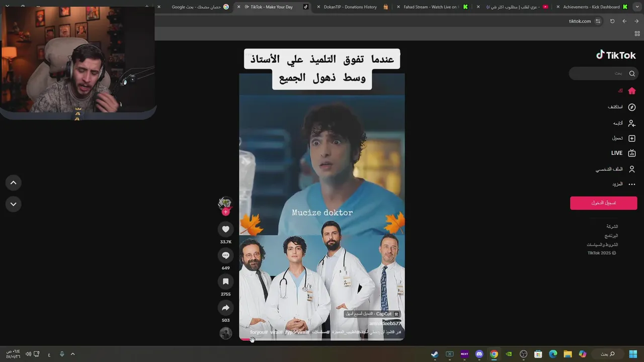This screenshot has width=644, height=362.
Task: Open the taskbar clock and date
Action: (x=13, y=354)
